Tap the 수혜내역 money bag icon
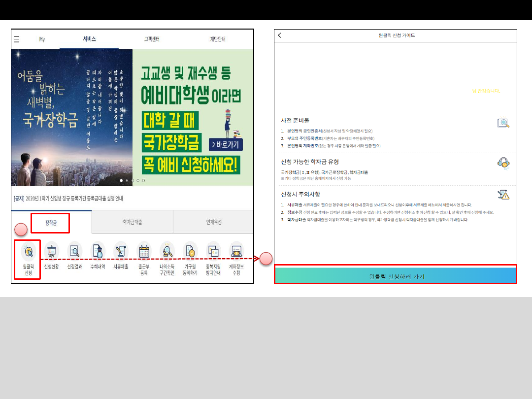532x399 pixels. coord(98,251)
